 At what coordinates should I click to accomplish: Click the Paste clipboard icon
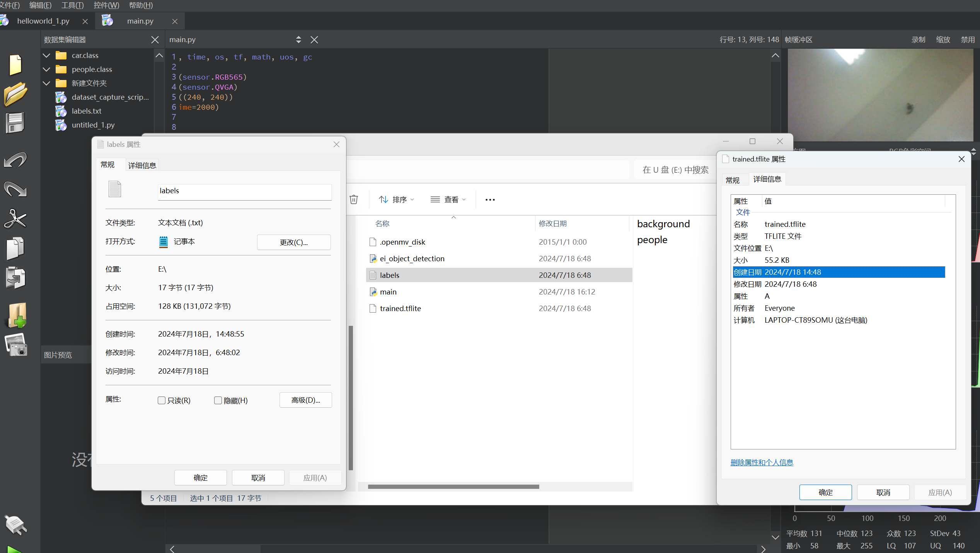tap(15, 277)
